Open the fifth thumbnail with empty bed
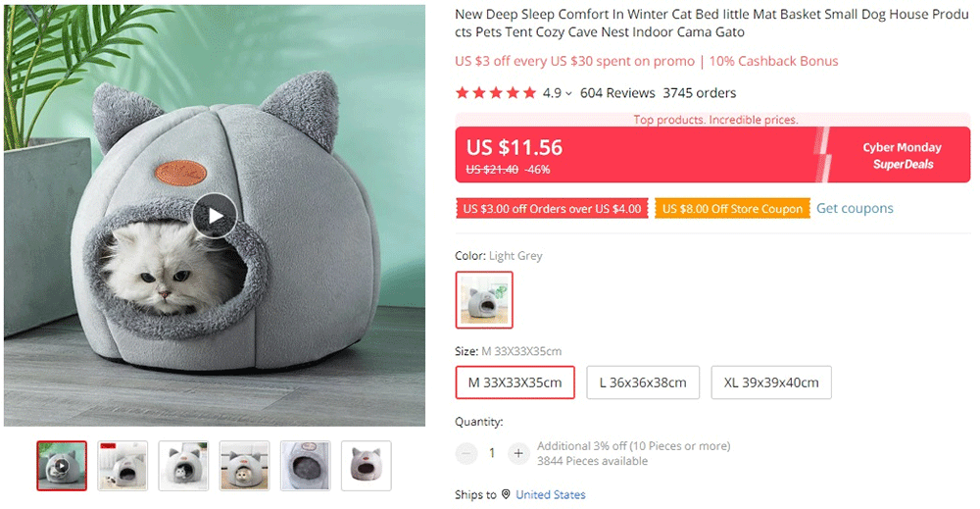980x509 pixels. click(305, 466)
